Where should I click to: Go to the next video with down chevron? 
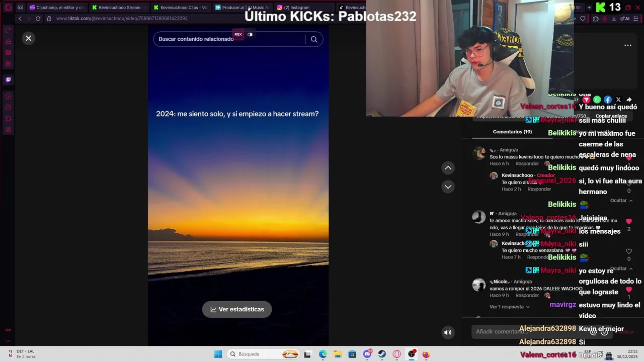pyautogui.click(x=448, y=187)
